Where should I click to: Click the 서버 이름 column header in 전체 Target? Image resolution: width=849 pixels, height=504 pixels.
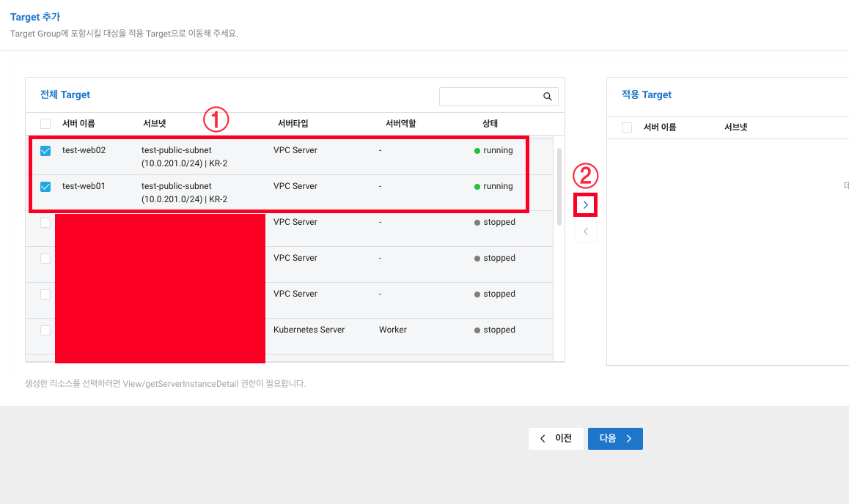78,123
